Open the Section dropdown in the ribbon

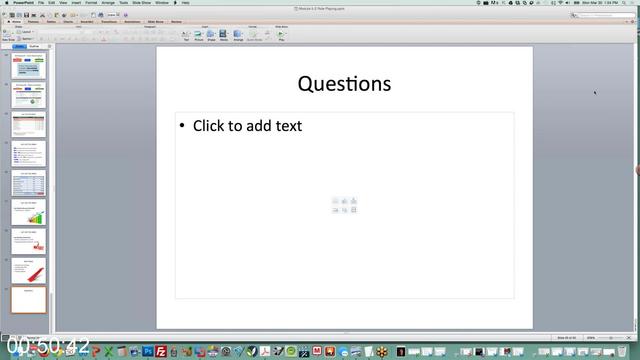pyautogui.click(x=25, y=38)
